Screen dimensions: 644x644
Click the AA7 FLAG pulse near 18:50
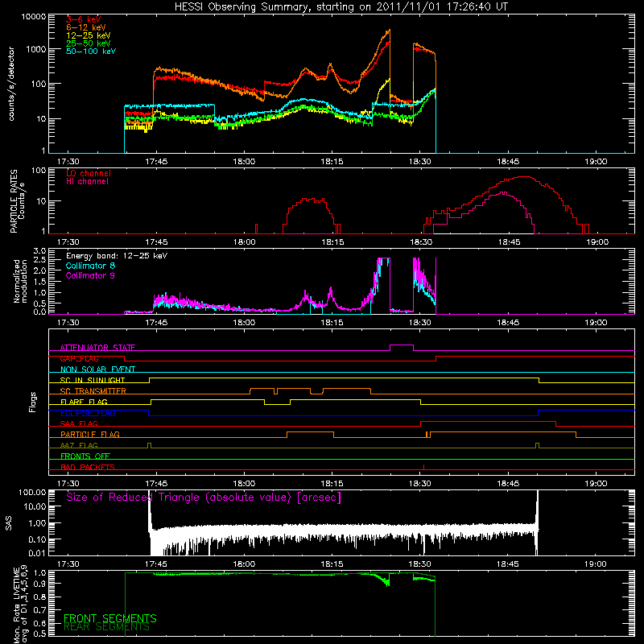[537, 445]
